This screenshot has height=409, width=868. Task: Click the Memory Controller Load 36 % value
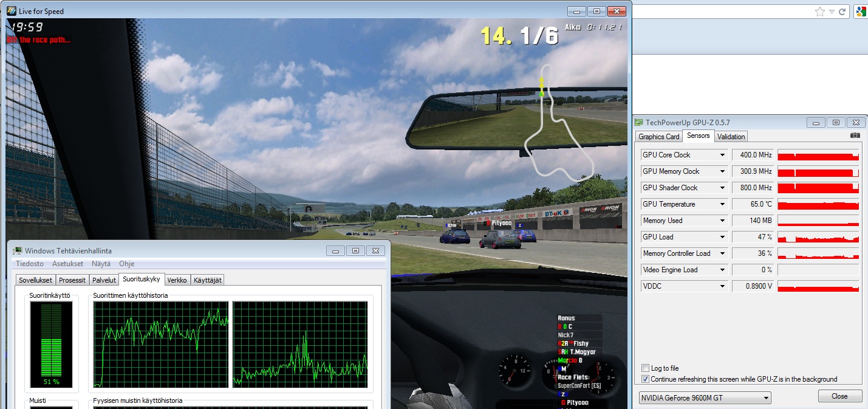click(x=754, y=253)
